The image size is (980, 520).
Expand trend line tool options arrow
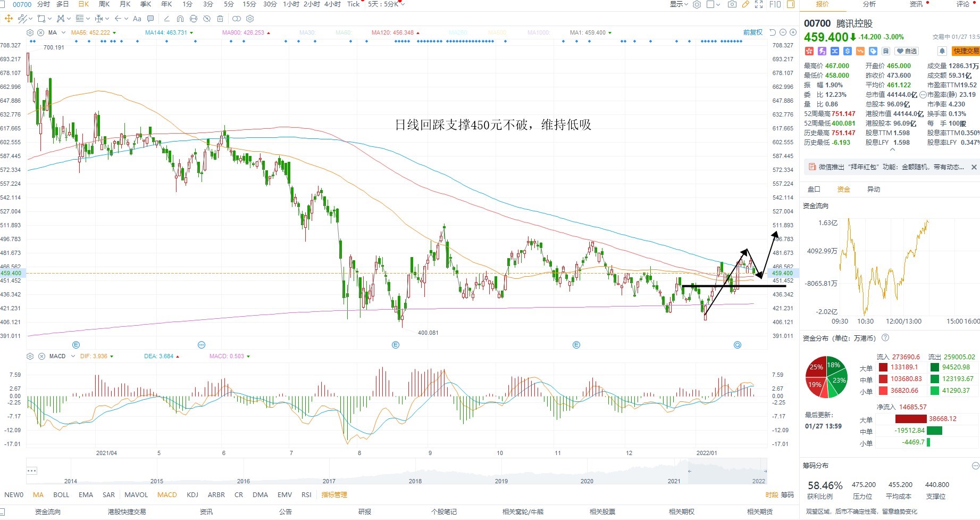(30, 19)
